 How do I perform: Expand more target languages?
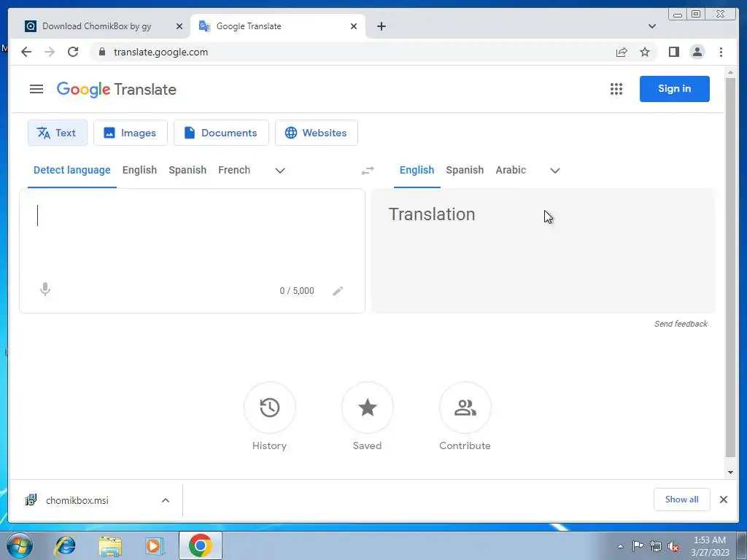tap(555, 171)
